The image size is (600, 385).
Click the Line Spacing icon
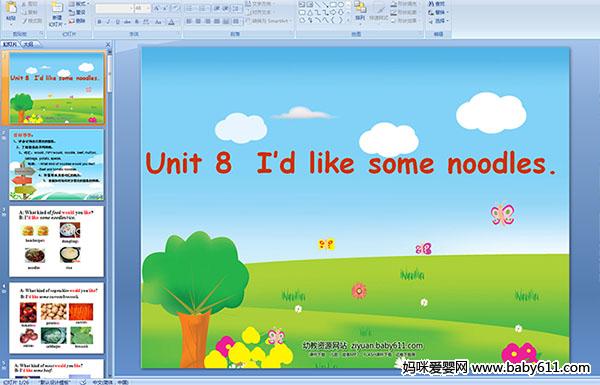click(237, 8)
